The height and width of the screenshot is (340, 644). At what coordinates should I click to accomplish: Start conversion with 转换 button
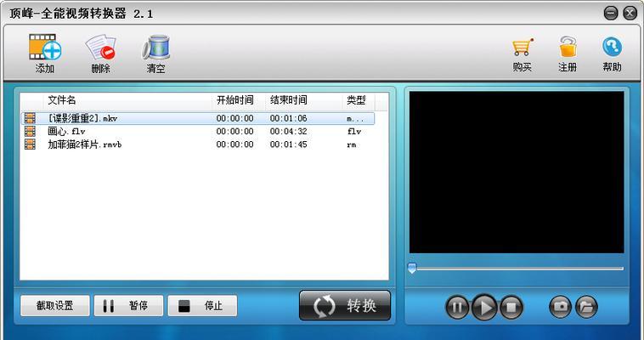(345, 305)
